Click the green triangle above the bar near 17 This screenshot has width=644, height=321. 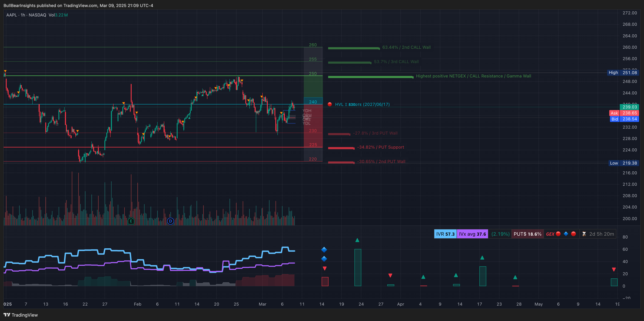482,258
